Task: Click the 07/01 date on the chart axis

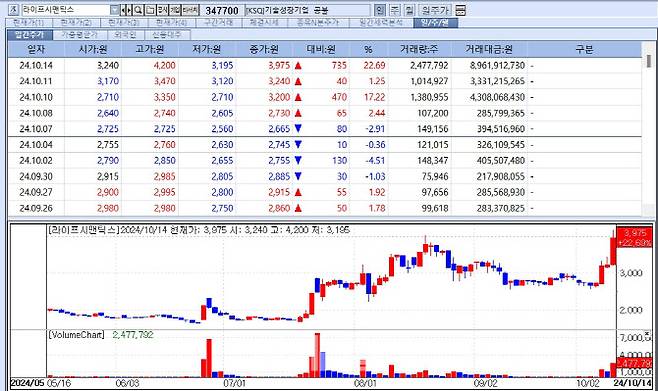Action: click(234, 383)
